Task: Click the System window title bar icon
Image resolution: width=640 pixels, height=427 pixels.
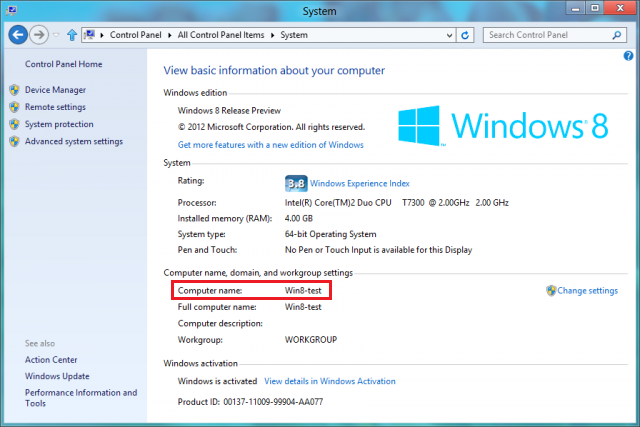Action: [x=11, y=10]
